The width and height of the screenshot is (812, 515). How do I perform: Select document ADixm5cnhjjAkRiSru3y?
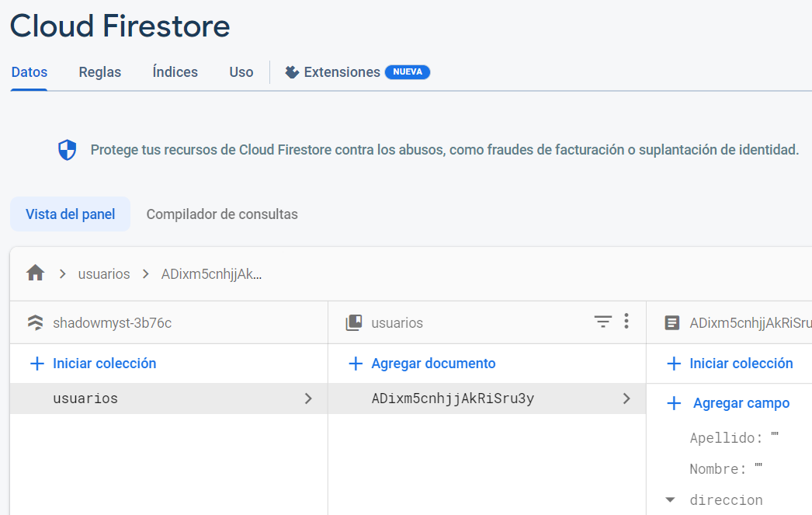coord(487,398)
